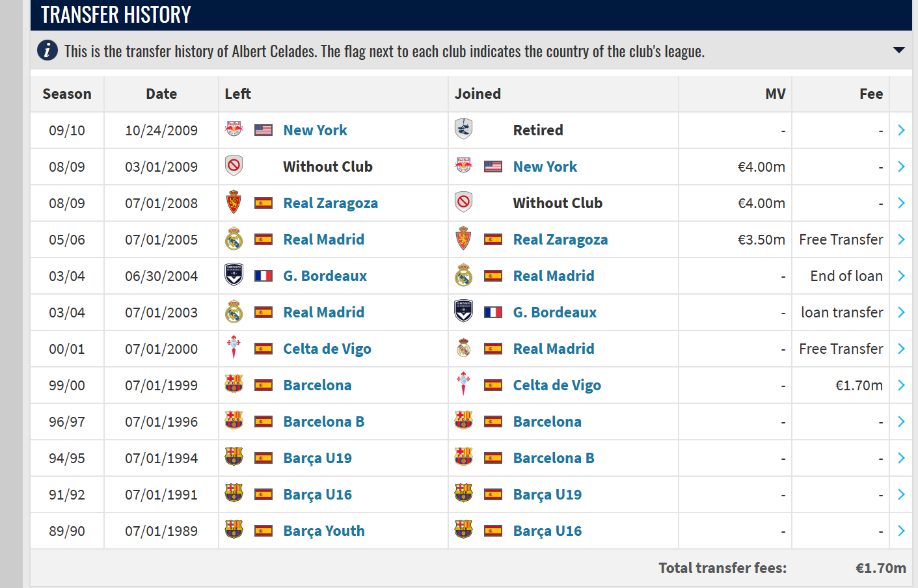This screenshot has height=588, width=918.
Task: Click New York Red Bulls crest in 09/10 row
Action: [x=234, y=129]
